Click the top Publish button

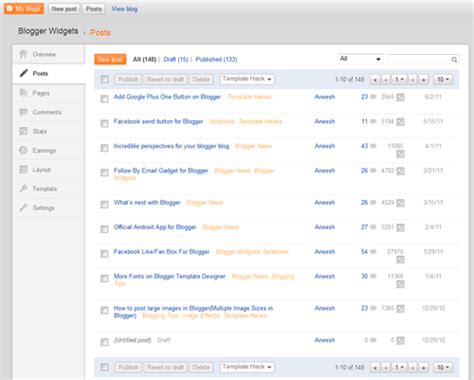tap(128, 79)
